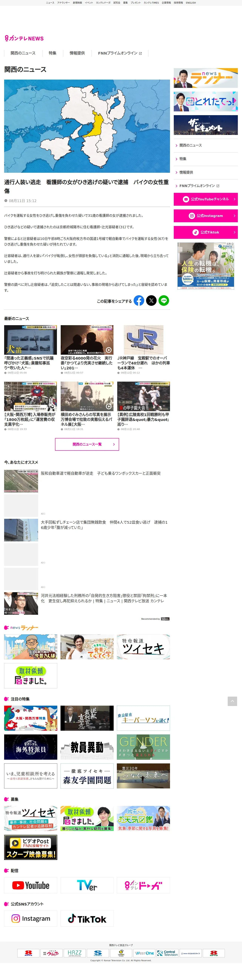
Task: Open TikTok official account logo
Action: coord(87,918)
